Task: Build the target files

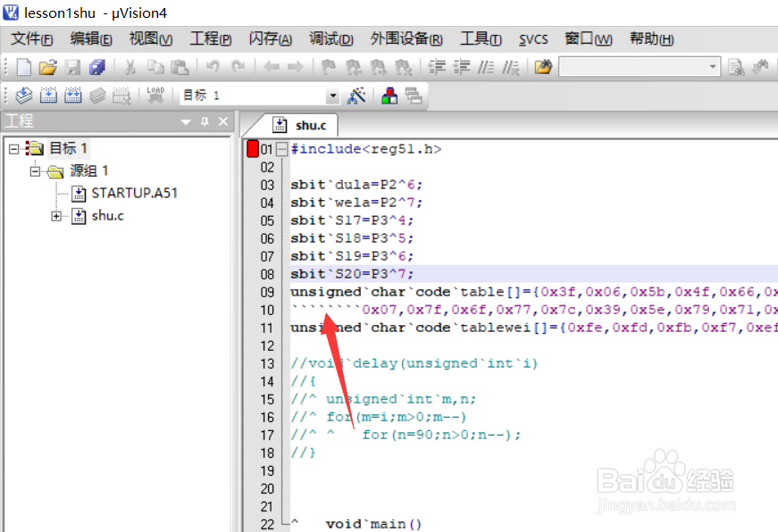Action: pyautogui.click(x=48, y=96)
